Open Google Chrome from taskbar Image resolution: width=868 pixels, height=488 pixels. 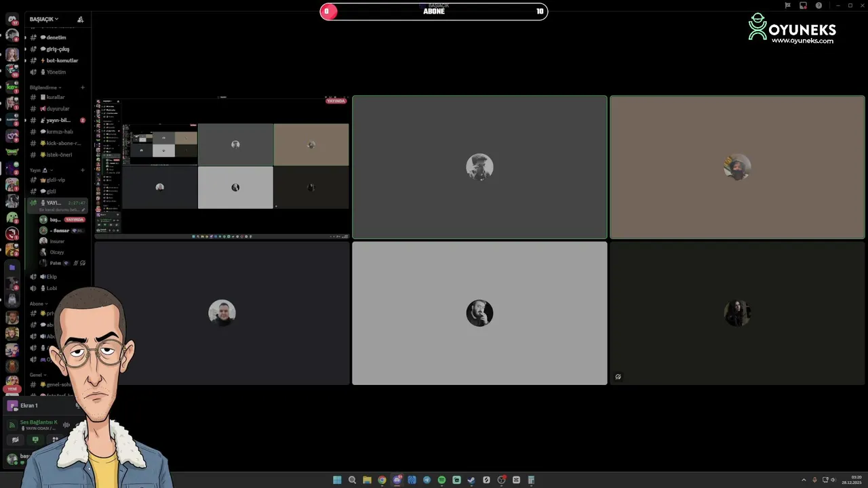(382, 480)
